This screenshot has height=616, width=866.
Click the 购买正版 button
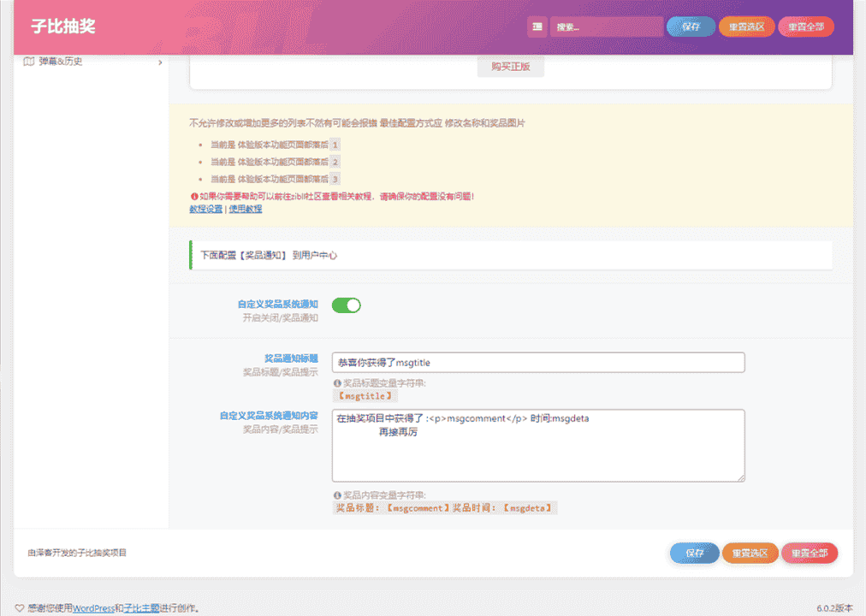[510, 67]
